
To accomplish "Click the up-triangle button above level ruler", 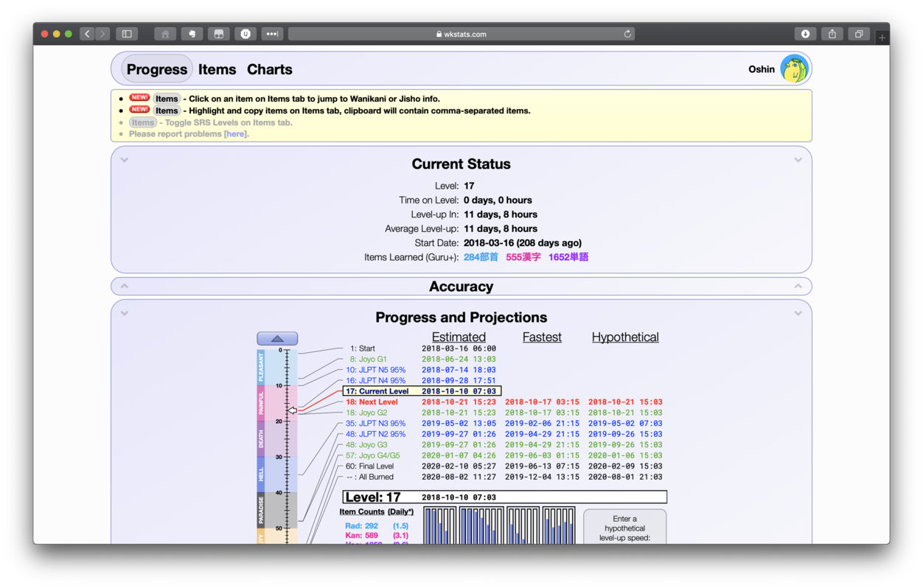I will [x=277, y=339].
